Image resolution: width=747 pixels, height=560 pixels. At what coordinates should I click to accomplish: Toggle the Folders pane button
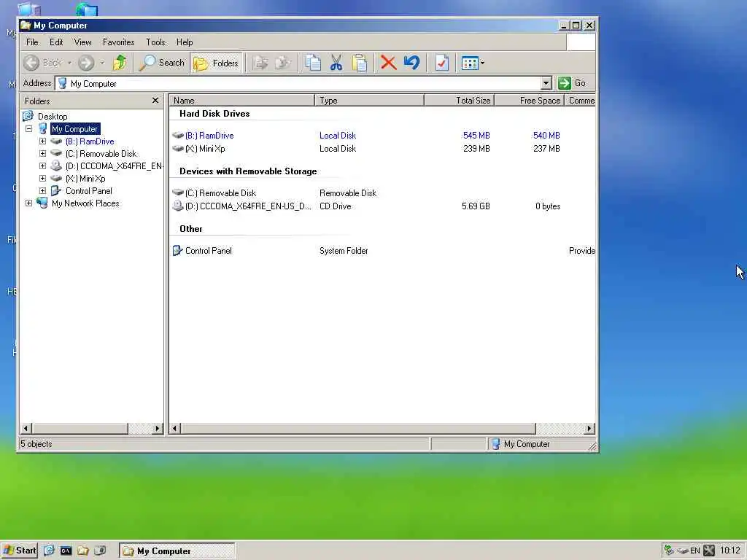pyautogui.click(x=216, y=63)
